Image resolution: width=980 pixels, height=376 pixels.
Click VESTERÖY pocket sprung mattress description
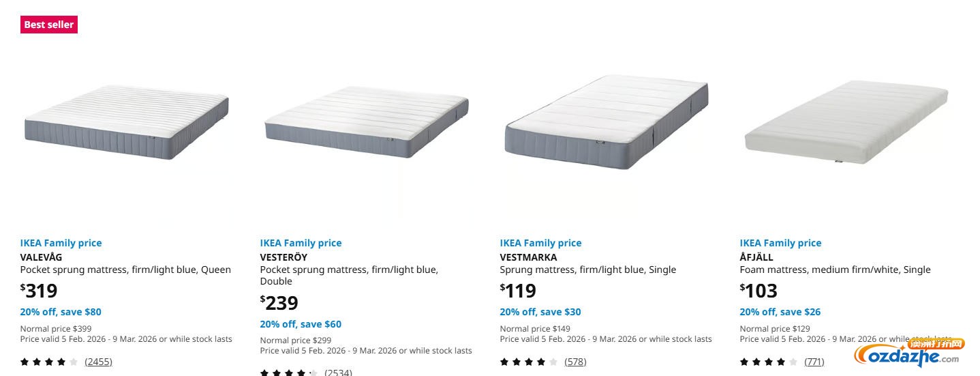click(349, 275)
